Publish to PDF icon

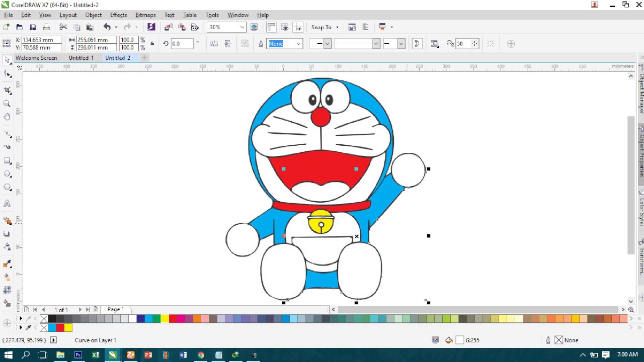(195, 27)
